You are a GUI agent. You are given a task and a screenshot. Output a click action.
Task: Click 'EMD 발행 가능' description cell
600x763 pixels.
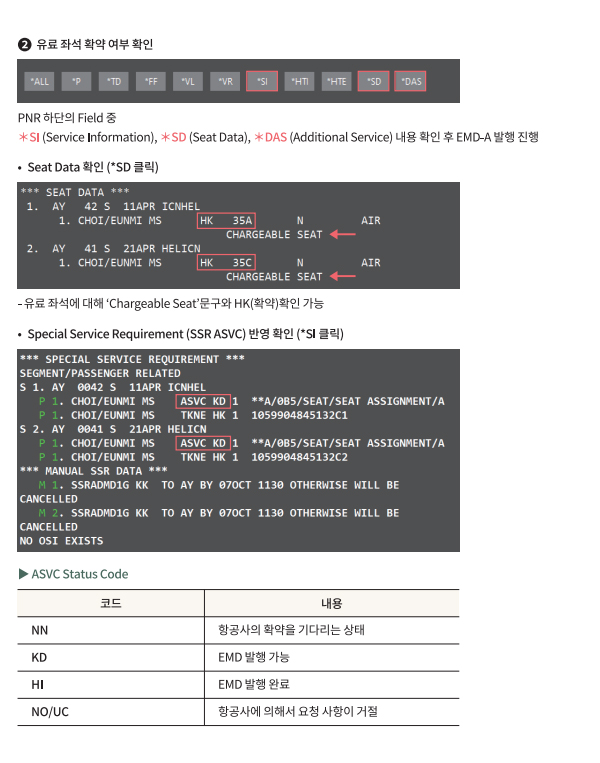(x=332, y=657)
